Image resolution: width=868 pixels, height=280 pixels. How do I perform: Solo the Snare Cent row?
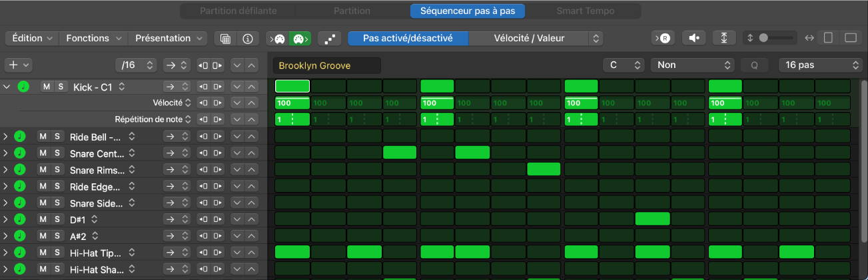pyautogui.click(x=57, y=153)
